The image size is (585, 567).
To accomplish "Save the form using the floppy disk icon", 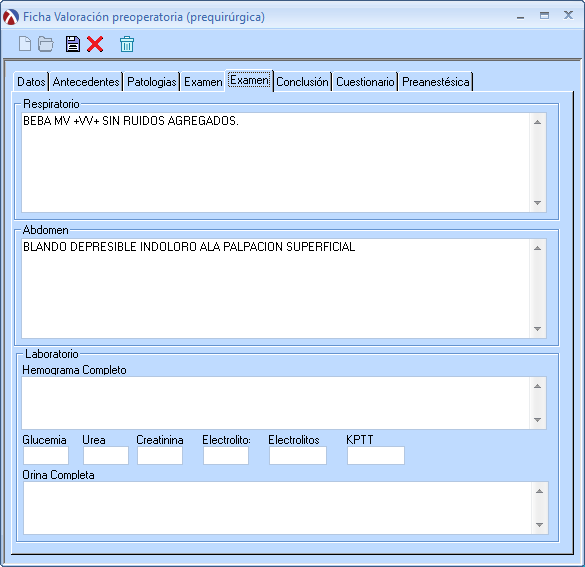I will coord(73,44).
